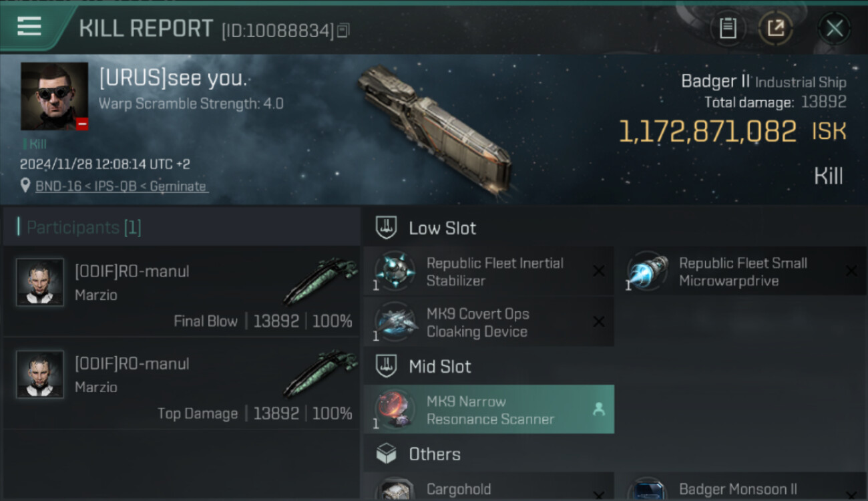
Task: Open the hamburger menu button
Action: pyautogui.click(x=29, y=27)
